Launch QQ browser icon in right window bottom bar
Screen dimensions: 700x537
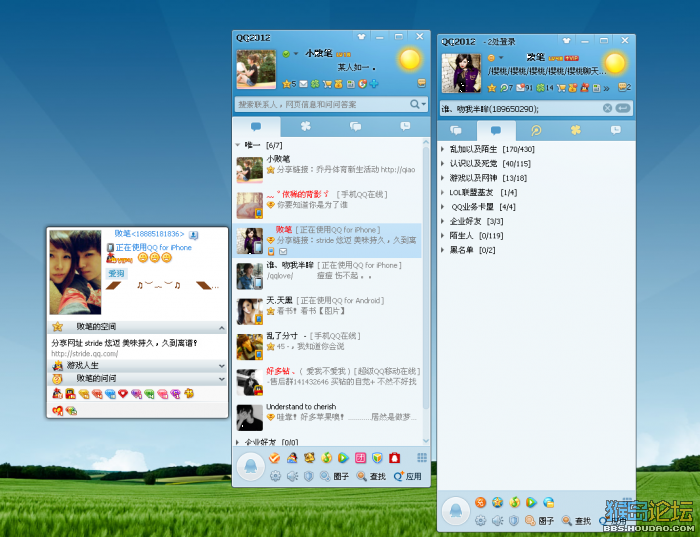point(549,502)
